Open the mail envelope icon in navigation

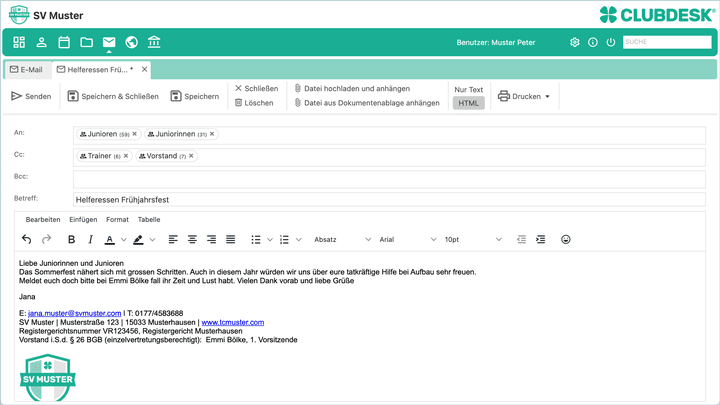pyautogui.click(x=109, y=42)
